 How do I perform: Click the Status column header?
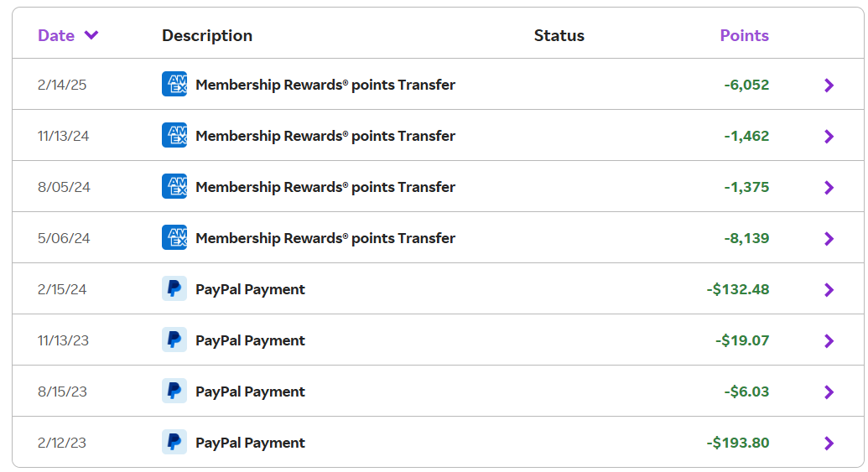(x=559, y=35)
